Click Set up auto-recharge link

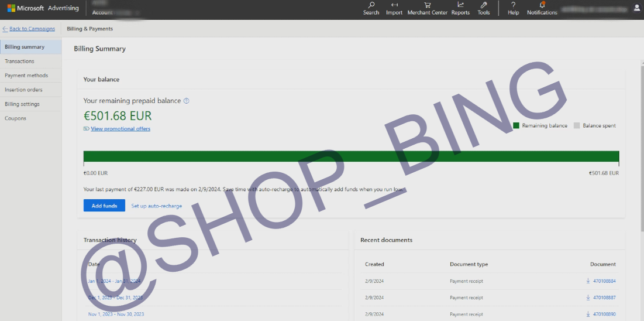tap(156, 206)
